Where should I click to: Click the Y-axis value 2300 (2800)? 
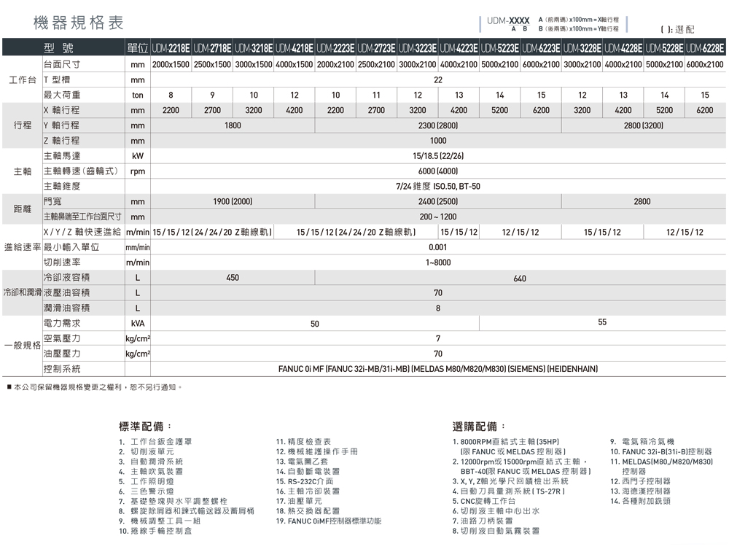pos(438,125)
